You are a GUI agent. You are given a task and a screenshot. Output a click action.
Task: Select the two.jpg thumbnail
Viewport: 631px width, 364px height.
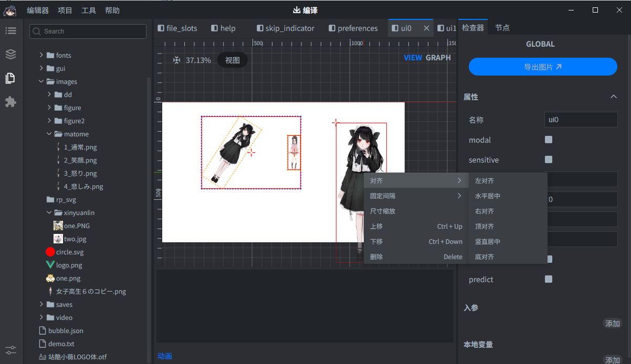point(58,239)
